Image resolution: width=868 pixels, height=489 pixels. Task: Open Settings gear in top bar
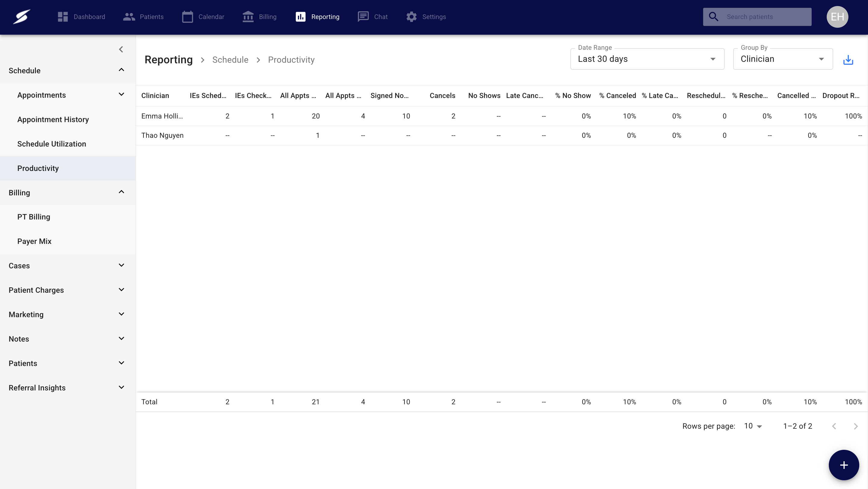(411, 17)
